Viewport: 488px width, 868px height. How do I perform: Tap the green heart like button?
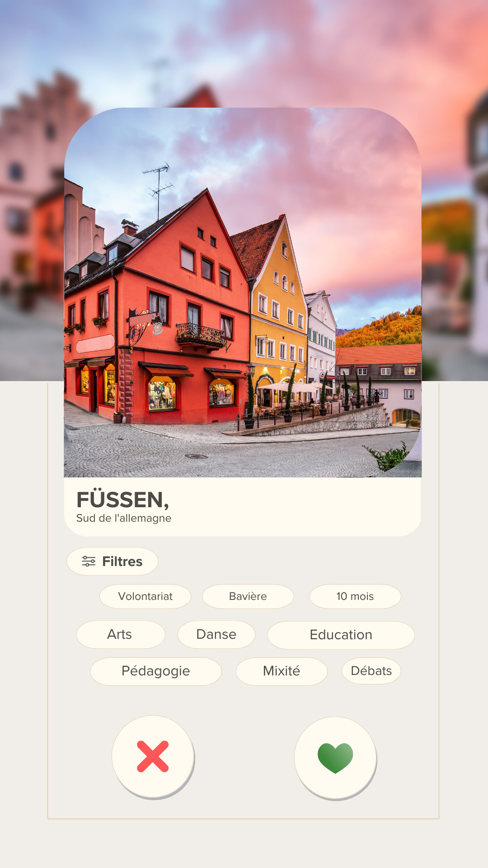(x=335, y=758)
